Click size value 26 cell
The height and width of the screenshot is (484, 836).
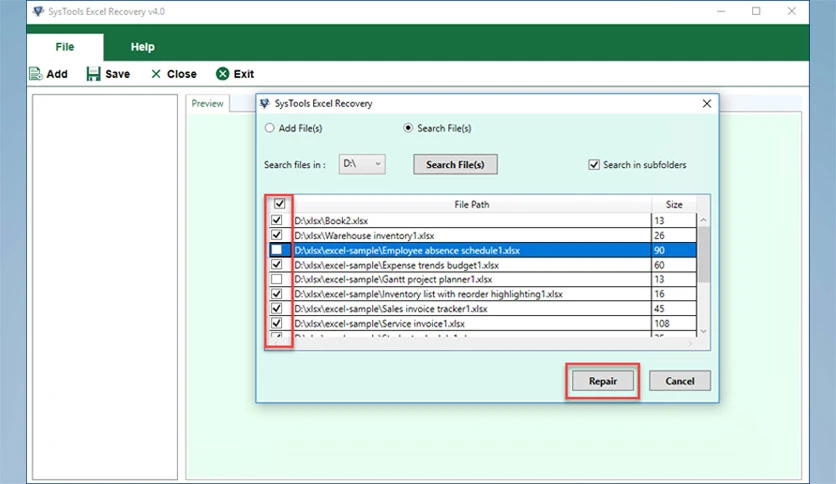tap(674, 235)
